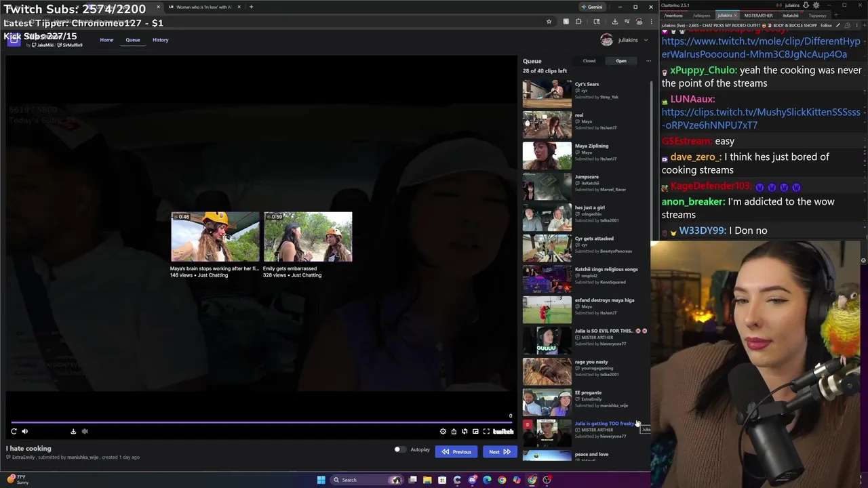Open the chat split three-dot menu
This screenshot has width=868, height=488.
(859, 25)
